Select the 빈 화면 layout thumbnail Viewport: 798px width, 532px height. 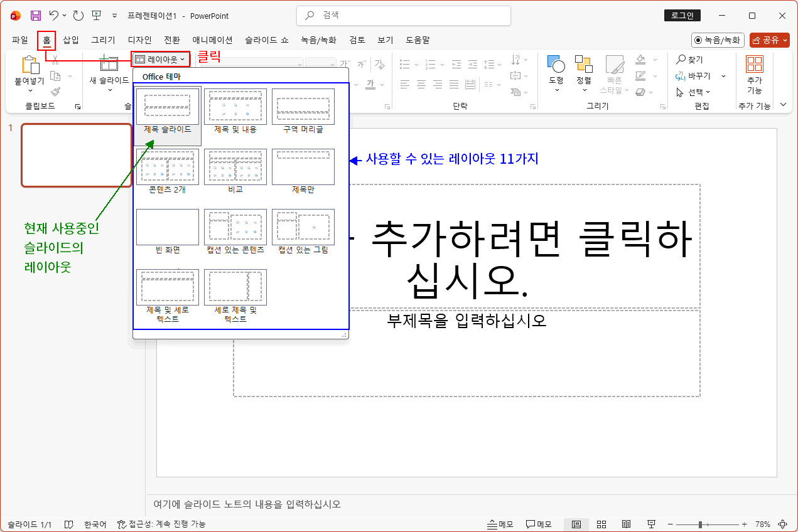[x=166, y=227]
